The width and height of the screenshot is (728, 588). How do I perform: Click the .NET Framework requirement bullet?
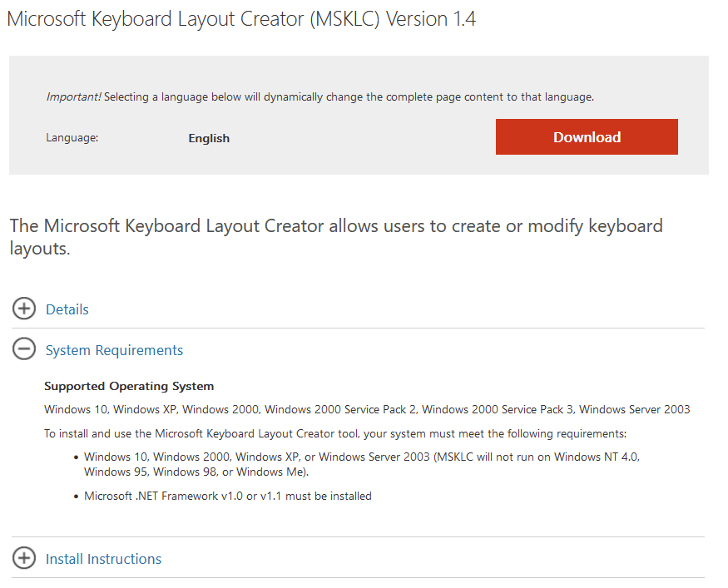pyautogui.click(x=227, y=497)
